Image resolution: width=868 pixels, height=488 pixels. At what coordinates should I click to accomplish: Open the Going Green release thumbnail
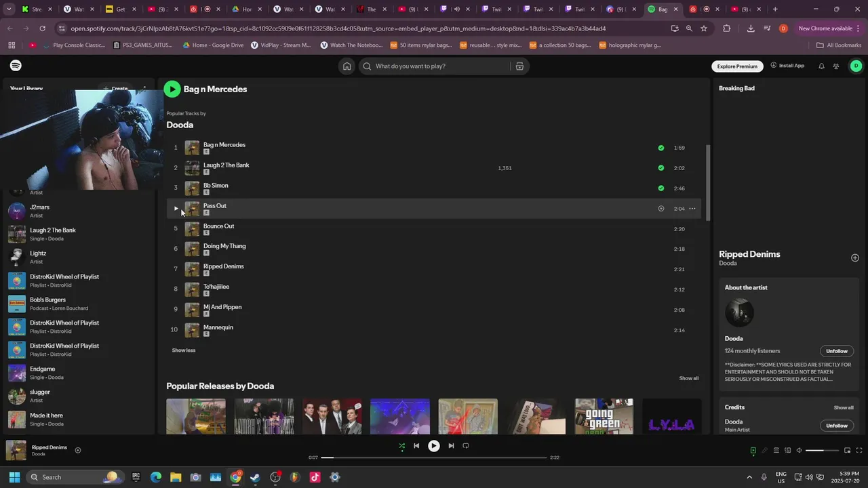pos(604,416)
